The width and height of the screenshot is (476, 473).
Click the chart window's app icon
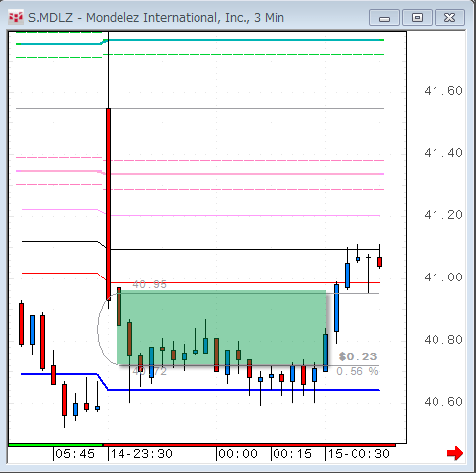click(16, 18)
